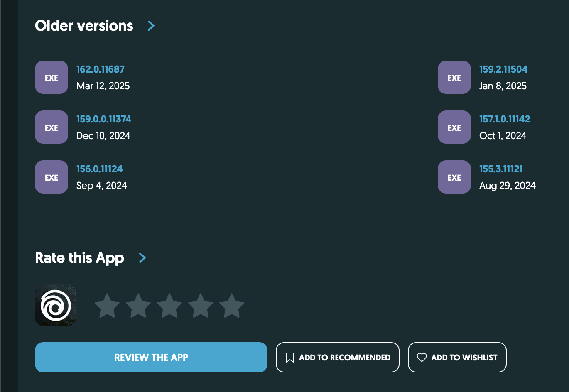Give the app a two-star rating
569x392 pixels.
point(138,306)
